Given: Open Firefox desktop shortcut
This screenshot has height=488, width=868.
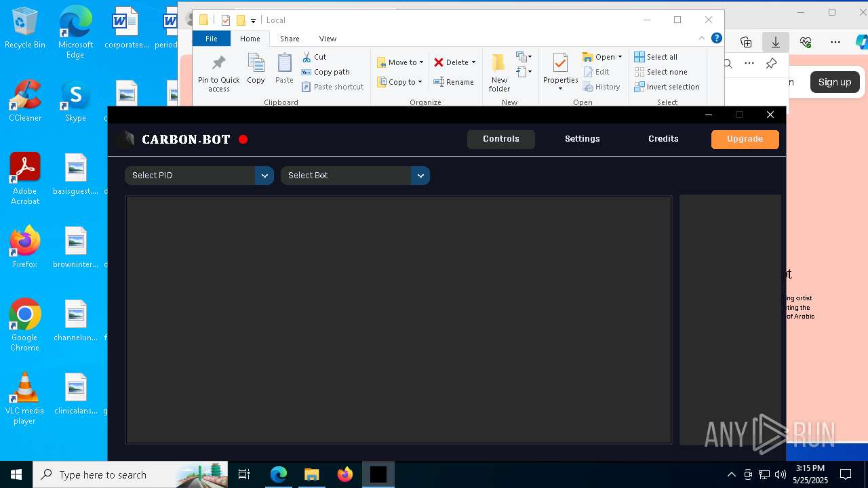Looking at the screenshot, I should click(25, 247).
